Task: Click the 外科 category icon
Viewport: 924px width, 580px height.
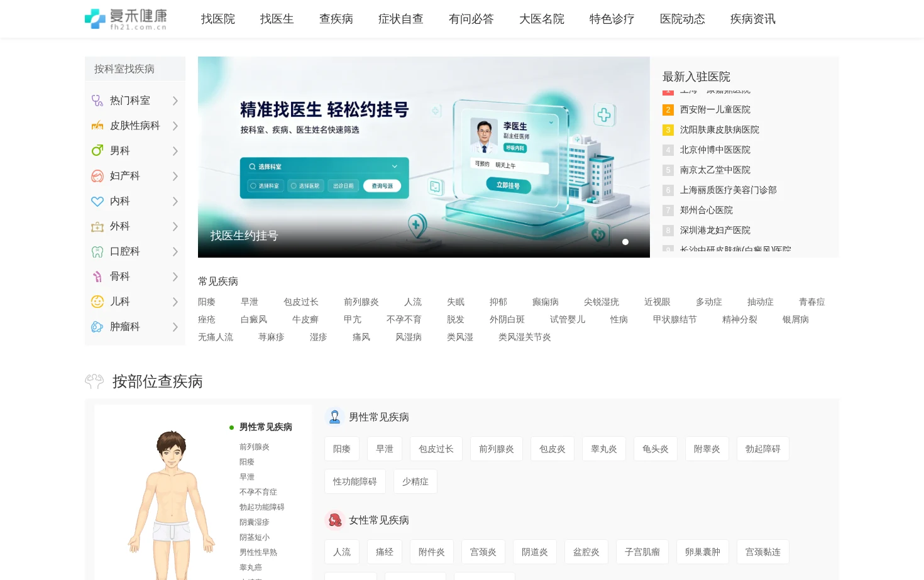Action: [97, 226]
